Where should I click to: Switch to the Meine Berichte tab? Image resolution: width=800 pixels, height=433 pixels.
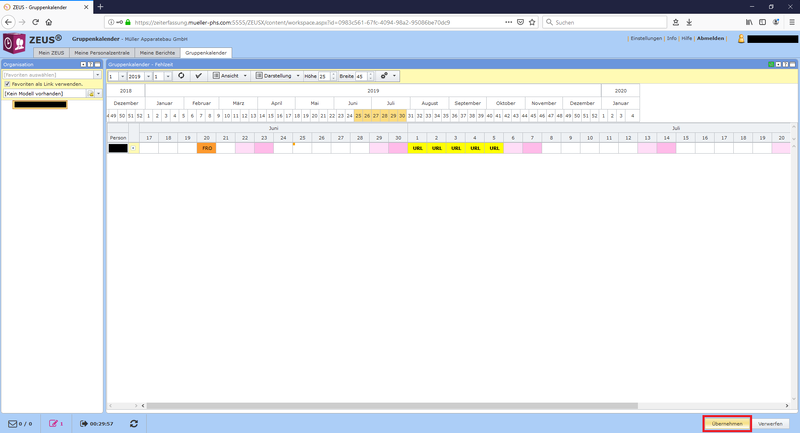[158, 52]
